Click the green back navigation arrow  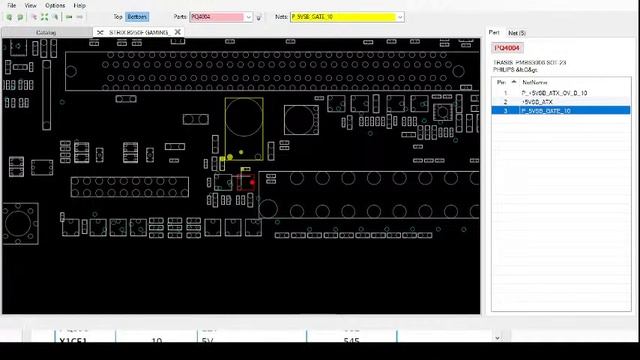tap(69, 17)
